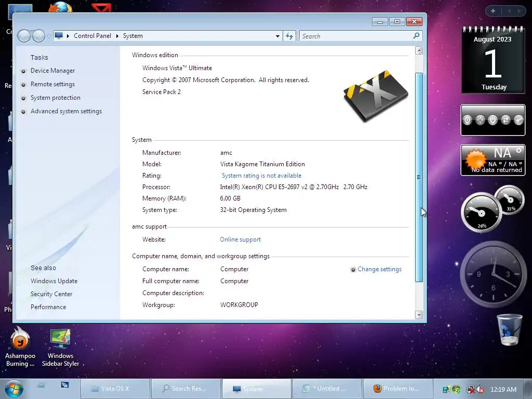
Task: Click the sidebar add gadget plus button
Action: click(x=493, y=11)
